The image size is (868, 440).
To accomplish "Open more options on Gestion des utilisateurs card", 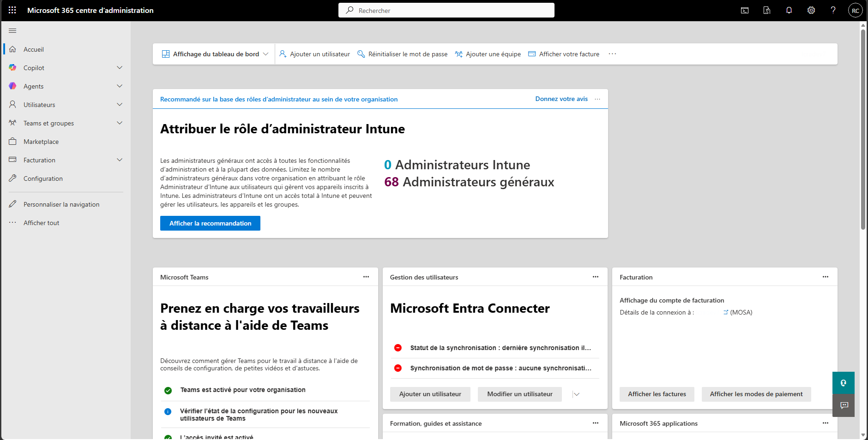I will pos(596,277).
